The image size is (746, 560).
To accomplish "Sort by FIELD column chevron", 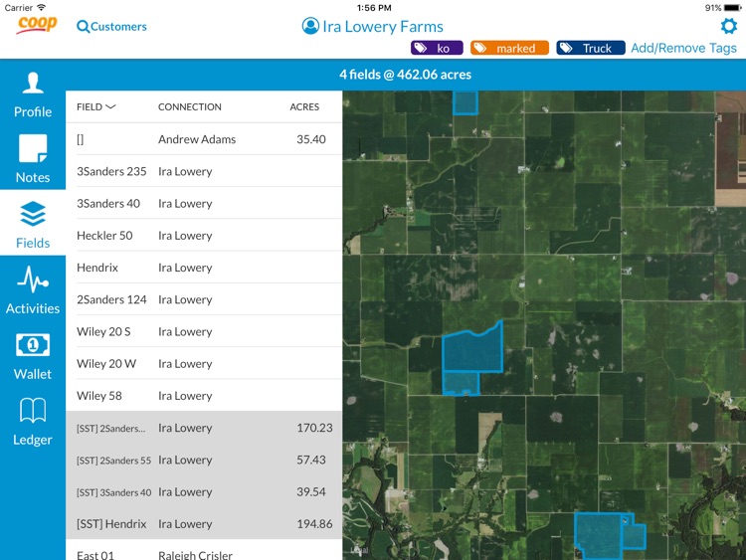I will [x=110, y=106].
